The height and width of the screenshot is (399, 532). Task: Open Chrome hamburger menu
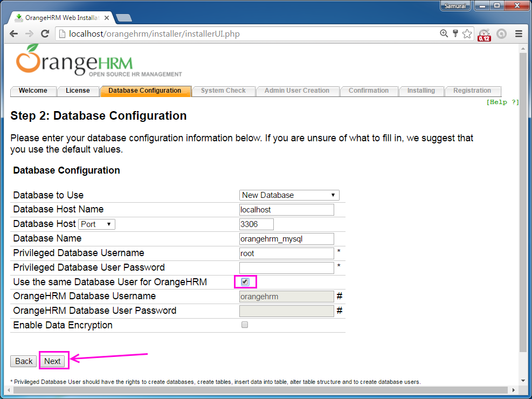pos(519,33)
